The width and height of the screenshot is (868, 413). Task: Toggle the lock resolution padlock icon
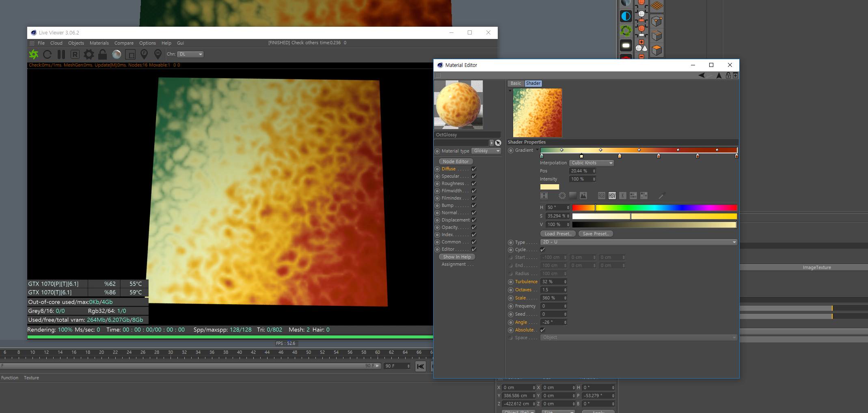[x=103, y=54]
